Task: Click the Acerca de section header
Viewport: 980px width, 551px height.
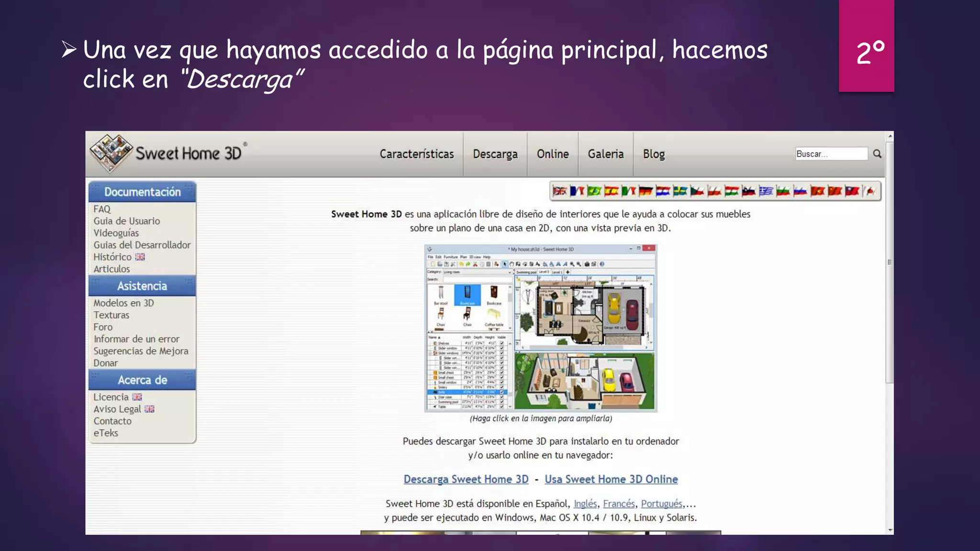Action: coord(142,380)
